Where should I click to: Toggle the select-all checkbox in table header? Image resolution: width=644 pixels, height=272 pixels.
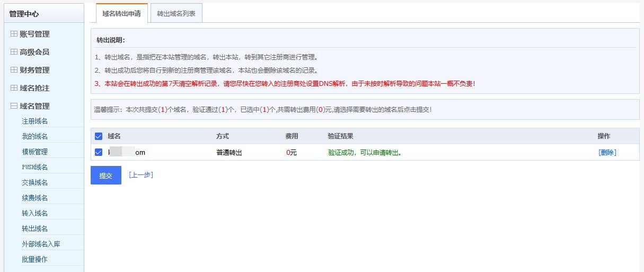[x=98, y=136]
